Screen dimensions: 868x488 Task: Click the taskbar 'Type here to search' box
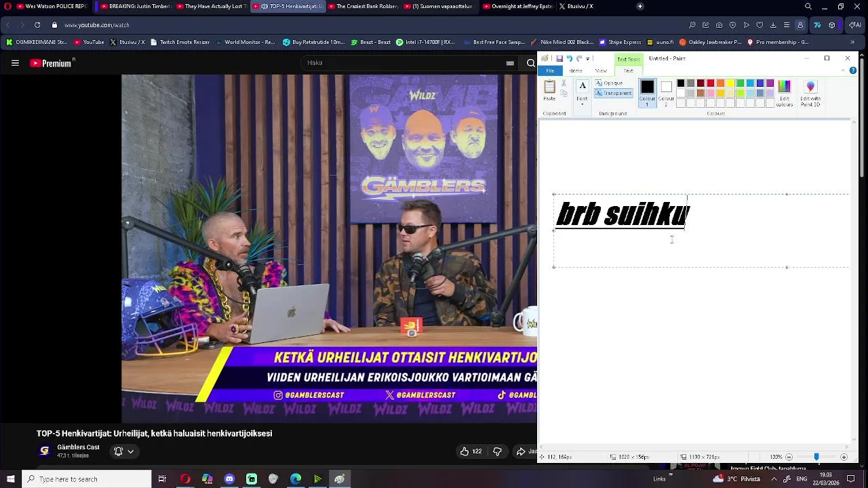click(x=87, y=479)
